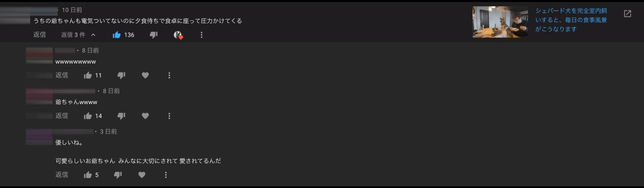The height and width of the screenshot is (188, 644).
Task: Dislike the 爺ちゃんwwwww reply
Action: (121, 116)
